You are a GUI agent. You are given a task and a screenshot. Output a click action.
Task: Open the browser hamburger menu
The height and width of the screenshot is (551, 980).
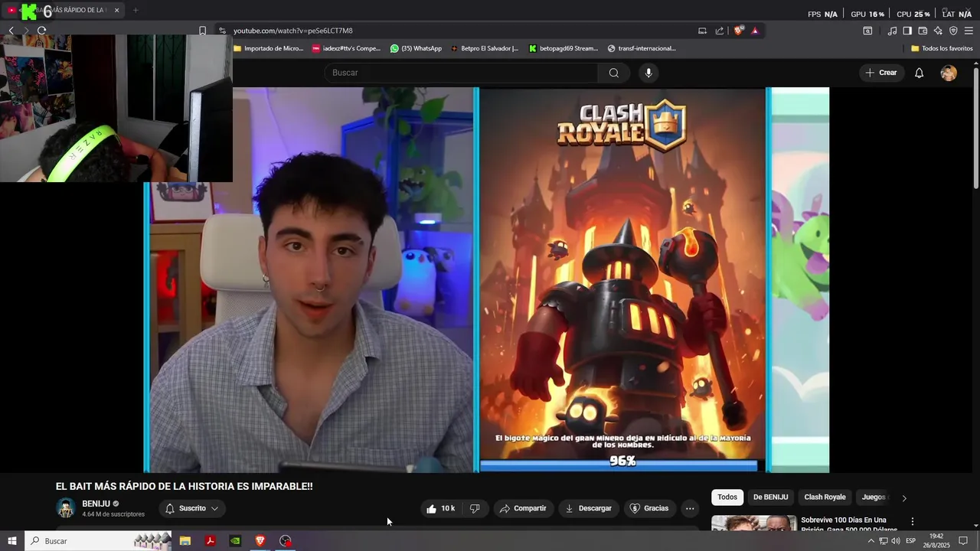point(969,31)
